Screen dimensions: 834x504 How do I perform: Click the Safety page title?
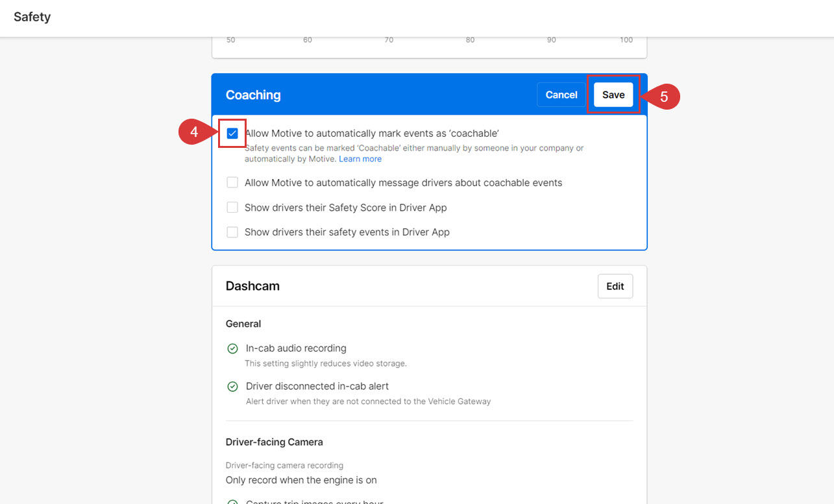pos(32,17)
